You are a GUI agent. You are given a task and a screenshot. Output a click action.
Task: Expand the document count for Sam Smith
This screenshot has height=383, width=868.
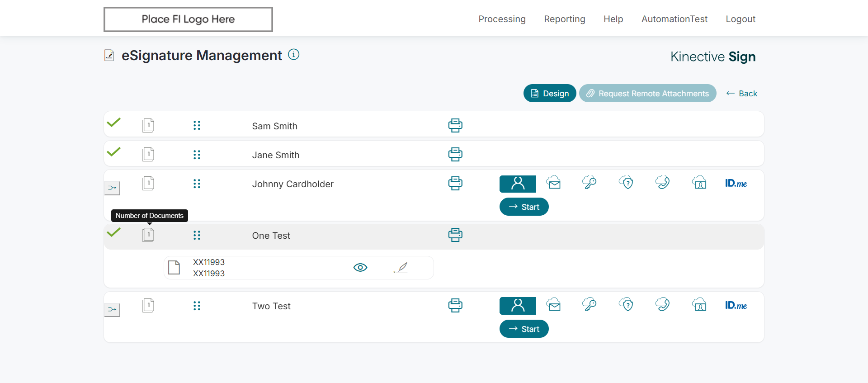click(x=148, y=125)
